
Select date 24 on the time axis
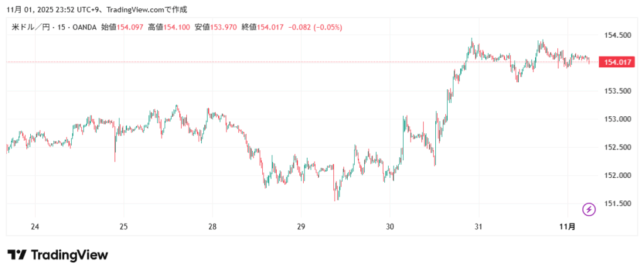point(35,227)
